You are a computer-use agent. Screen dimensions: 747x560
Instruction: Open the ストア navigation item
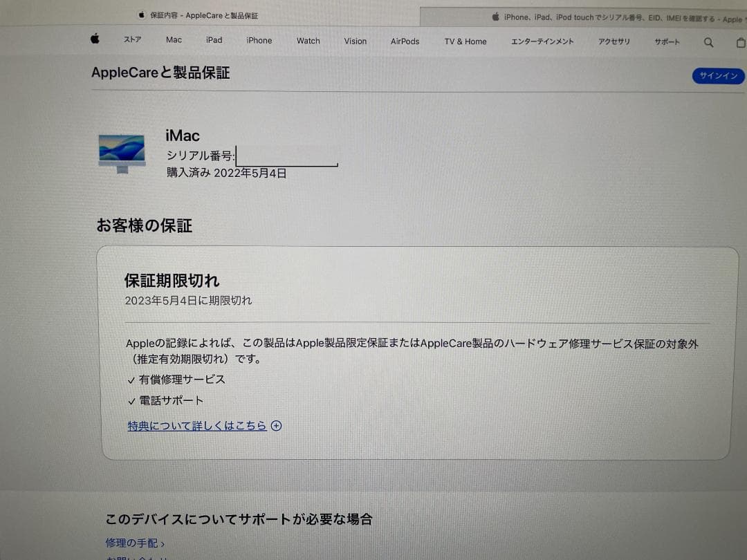[x=132, y=39]
